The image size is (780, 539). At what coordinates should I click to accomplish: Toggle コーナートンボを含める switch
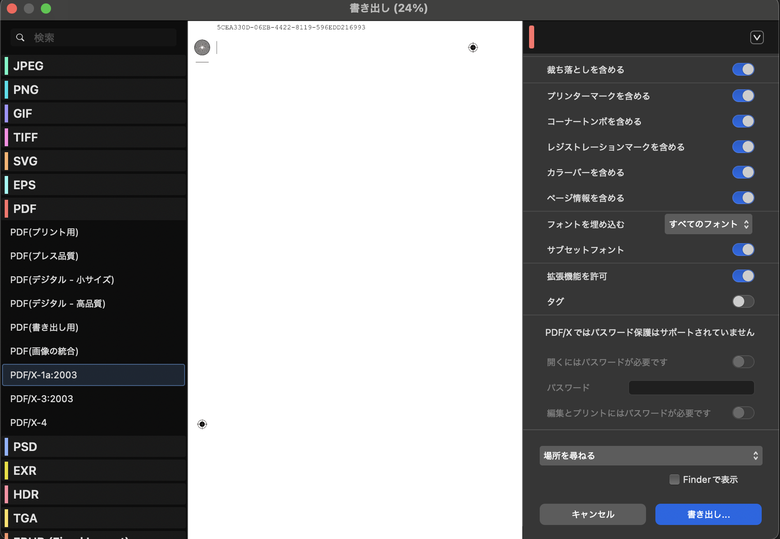tap(743, 121)
